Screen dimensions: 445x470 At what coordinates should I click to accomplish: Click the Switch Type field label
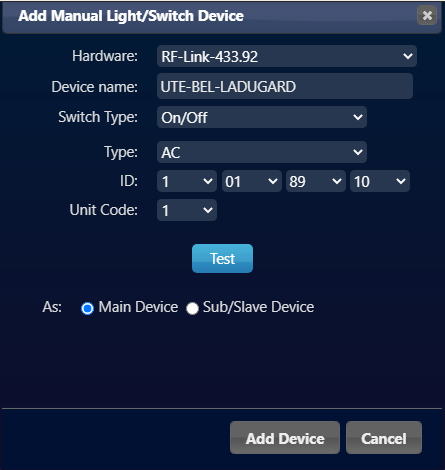[x=98, y=117]
